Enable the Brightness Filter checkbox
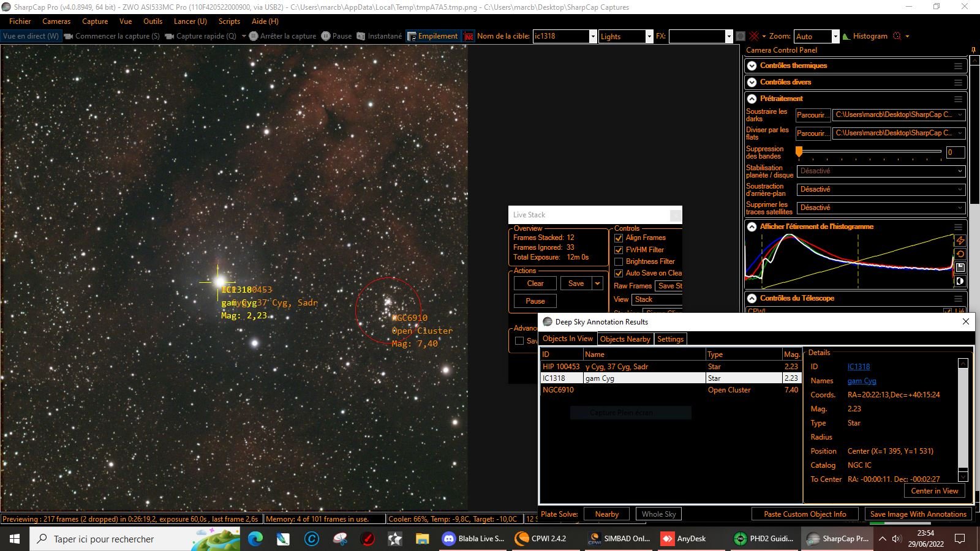The height and width of the screenshot is (551, 980). (x=619, y=261)
